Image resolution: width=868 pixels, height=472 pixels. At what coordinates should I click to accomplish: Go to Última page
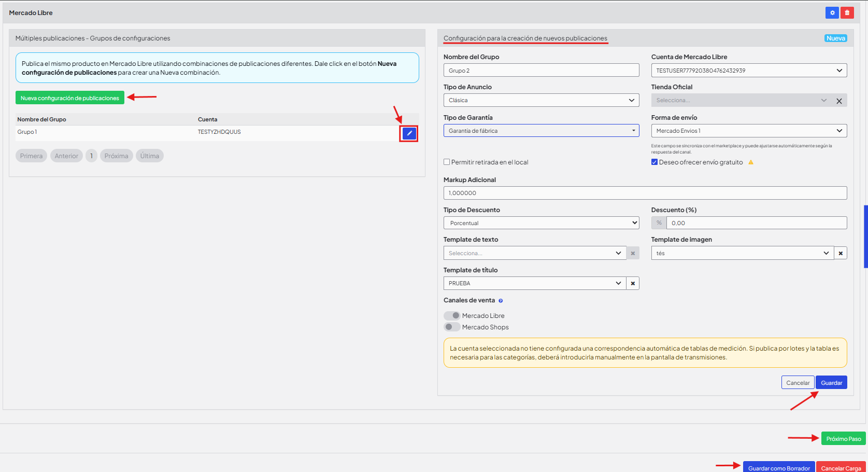pyautogui.click(x=150, y=156)
